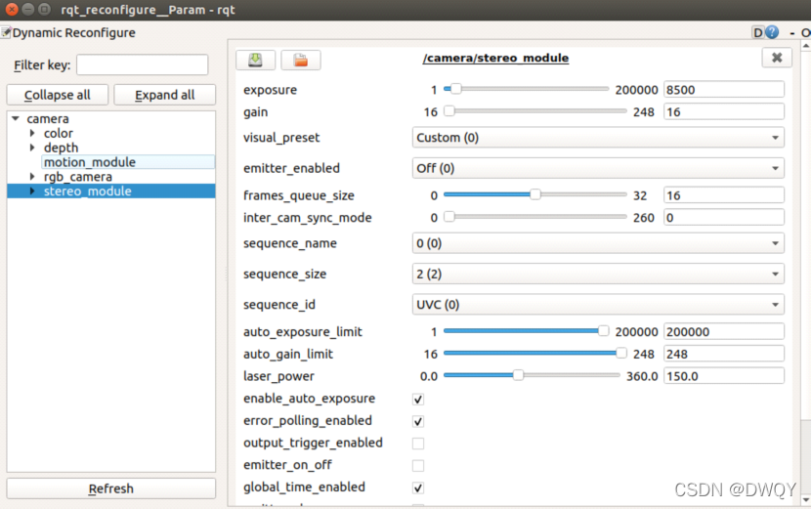Enable emitter_on_off checkbox

pyautogui.click(x=418, y=465)
